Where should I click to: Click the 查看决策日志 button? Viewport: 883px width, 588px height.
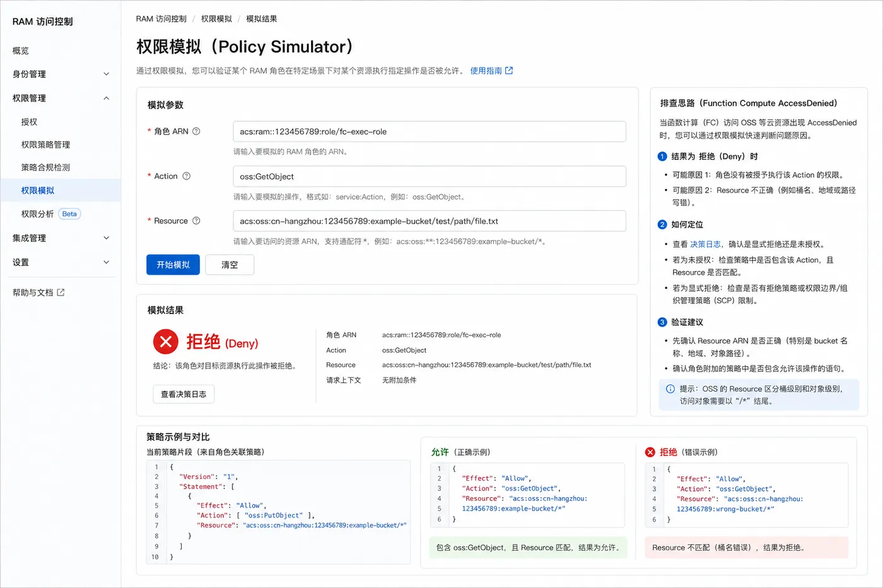(x=184, y=394)
